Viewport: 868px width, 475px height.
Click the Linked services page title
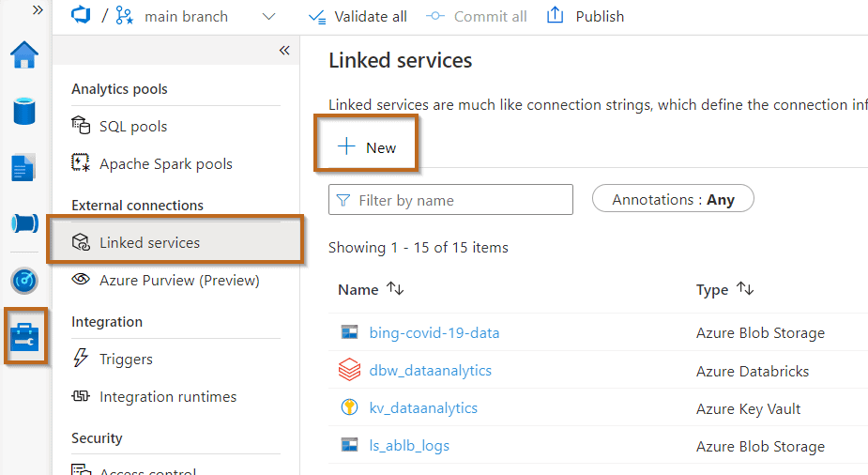coord(401,60)
